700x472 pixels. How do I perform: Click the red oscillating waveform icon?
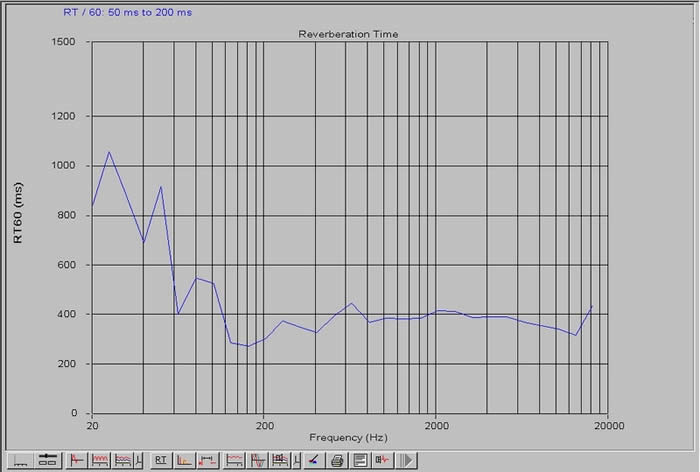coord(100,460)
